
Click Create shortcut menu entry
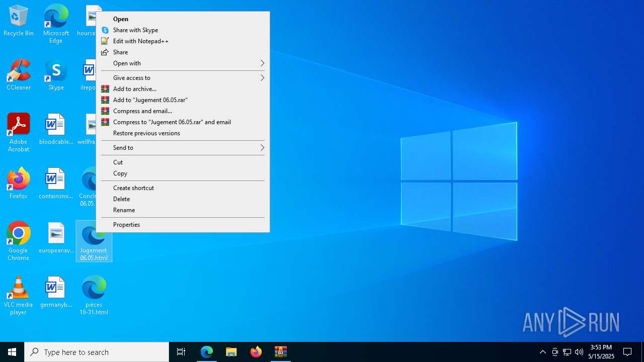click(x=183, y=188)
